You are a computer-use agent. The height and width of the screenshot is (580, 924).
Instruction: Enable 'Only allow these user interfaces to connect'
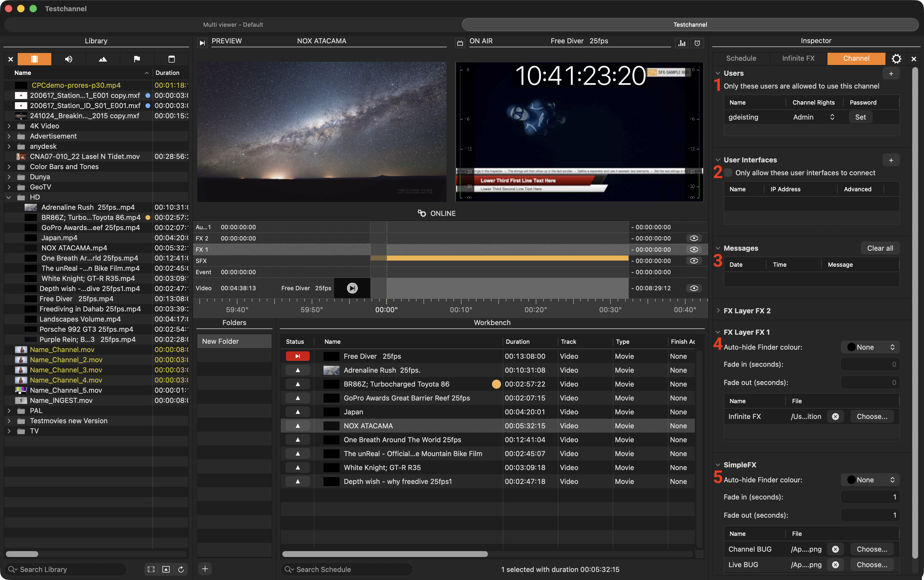(x=728, y=173)
